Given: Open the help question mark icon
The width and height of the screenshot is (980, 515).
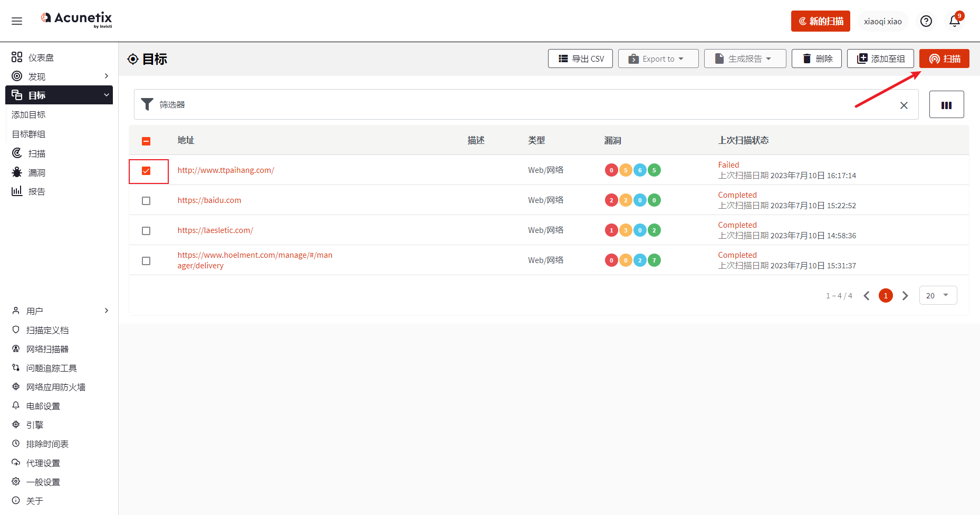Looking at the screenshot, I should point(926,21).
